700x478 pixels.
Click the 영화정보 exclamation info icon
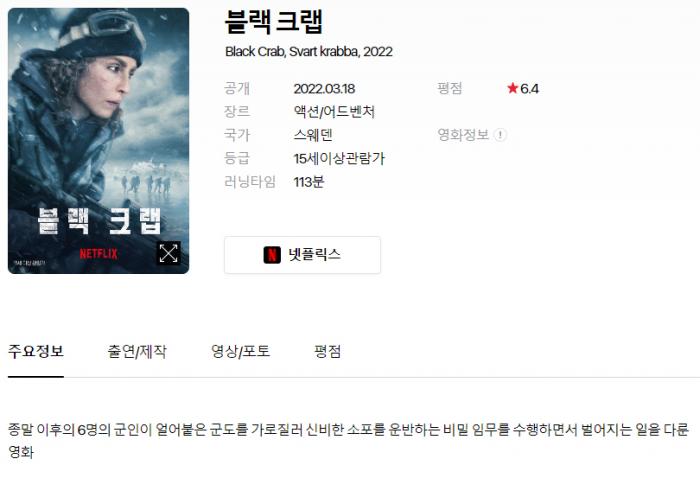coord(500,135)
